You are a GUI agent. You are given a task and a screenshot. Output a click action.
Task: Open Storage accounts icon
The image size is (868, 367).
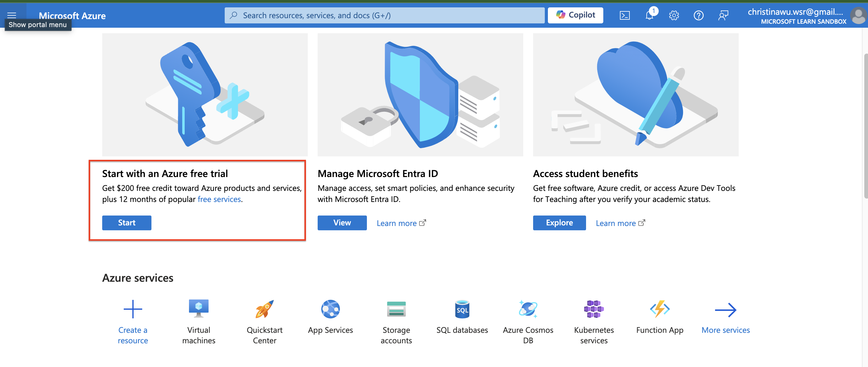(396, 309)
